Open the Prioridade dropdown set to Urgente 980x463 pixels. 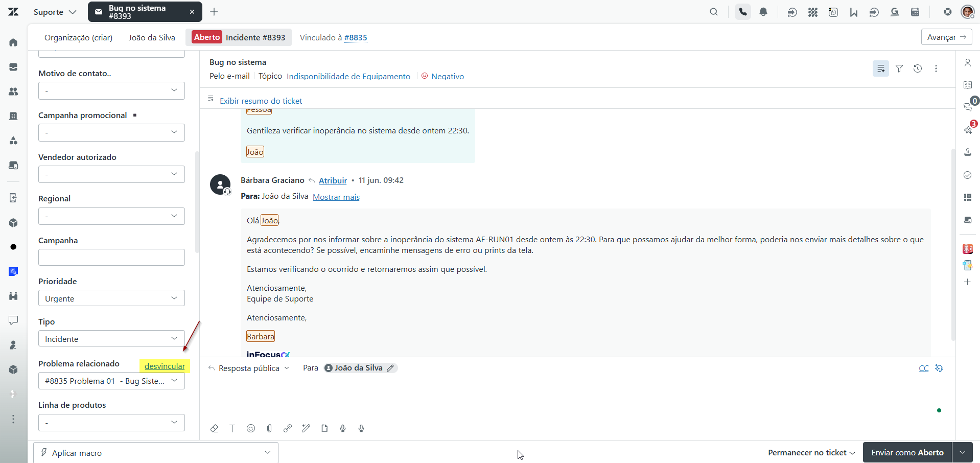[x=111, y=298]
